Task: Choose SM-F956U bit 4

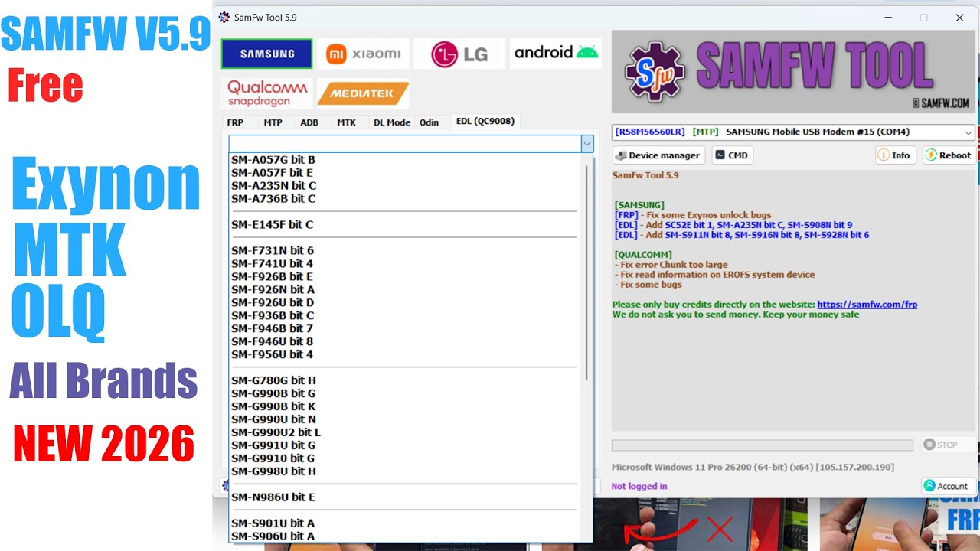Action: pos(272,355)
